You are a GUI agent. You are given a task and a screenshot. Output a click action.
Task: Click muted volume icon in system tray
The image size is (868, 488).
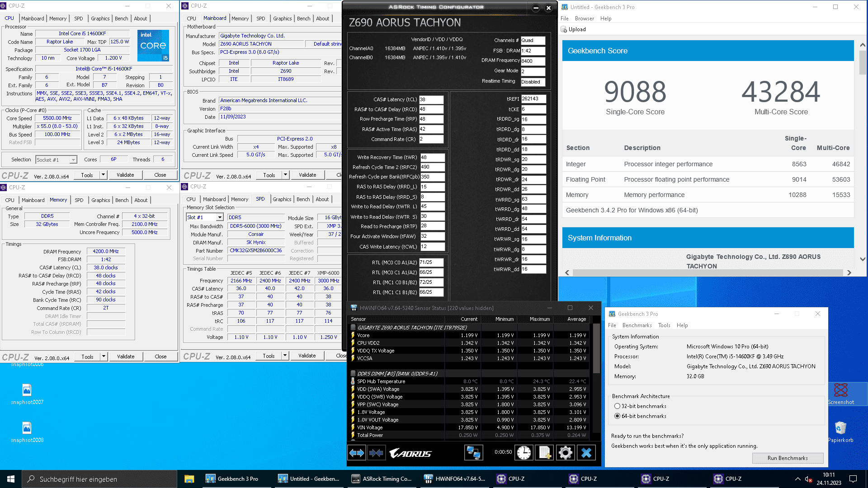tap(808, 479)
